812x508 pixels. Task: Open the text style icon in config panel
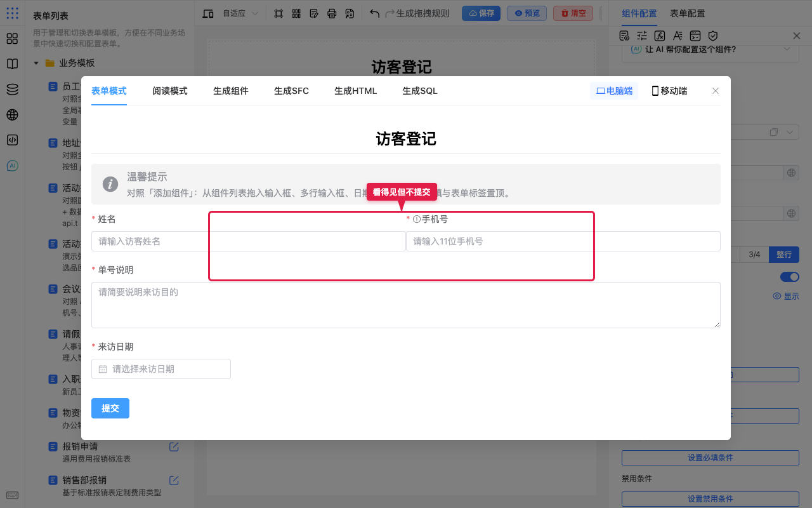tap(678, 36)
